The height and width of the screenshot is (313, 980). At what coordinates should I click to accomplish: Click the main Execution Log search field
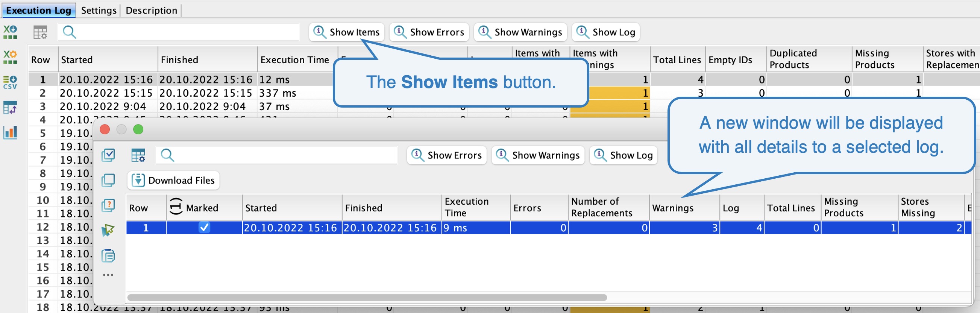point(178,32)
